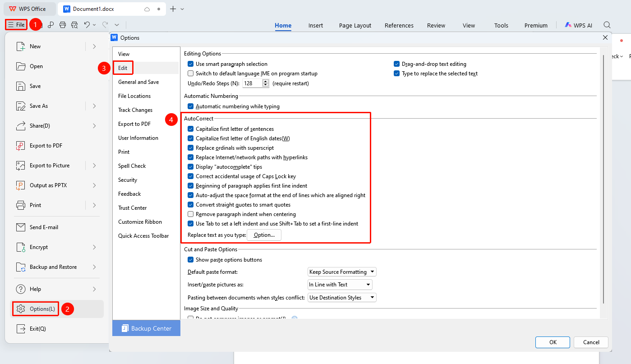This screenshot has width=631, height=364.
Task: Open WPS AI from the ribbon
Action: click(x=579, y=25)
